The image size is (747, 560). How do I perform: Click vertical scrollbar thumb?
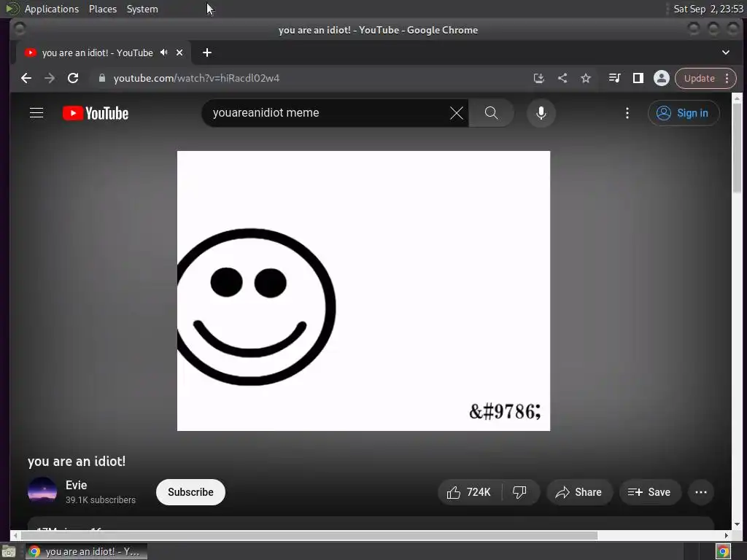pyautogui.click(x=737, y=148)
